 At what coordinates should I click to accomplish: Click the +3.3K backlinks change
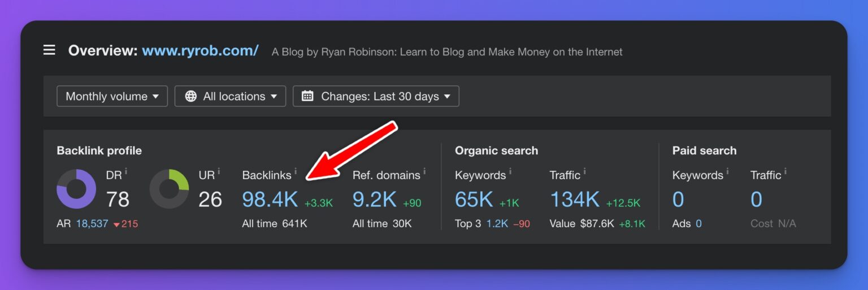319,204
